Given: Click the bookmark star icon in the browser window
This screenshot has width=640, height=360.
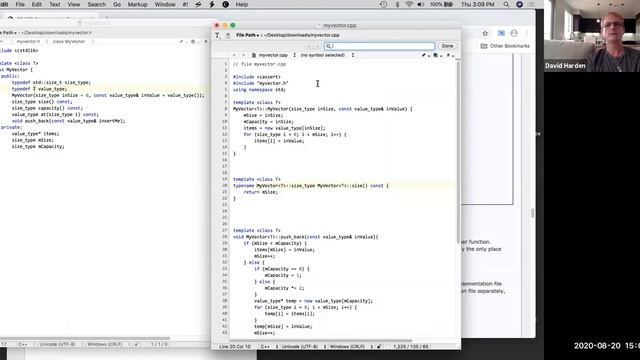Looking at the screenshot, I should pos(485,33).
